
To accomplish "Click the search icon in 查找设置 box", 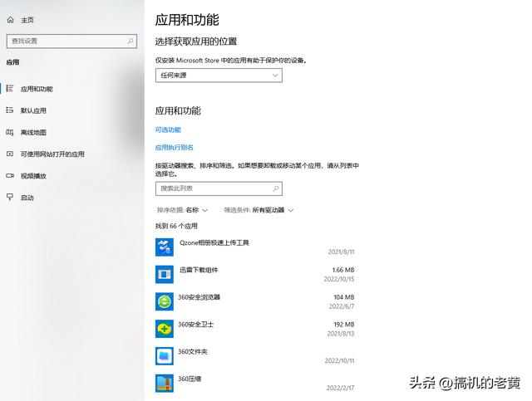I will click(131, 41).
